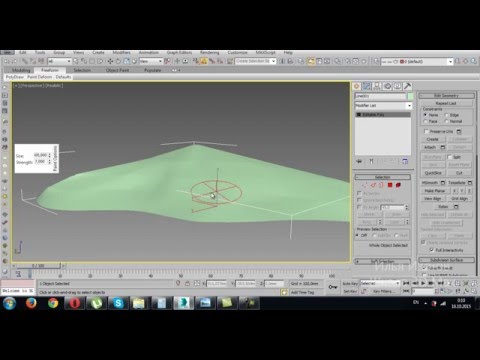
Task: Select SubObj preview selection radio
Action: coord(374,235)
